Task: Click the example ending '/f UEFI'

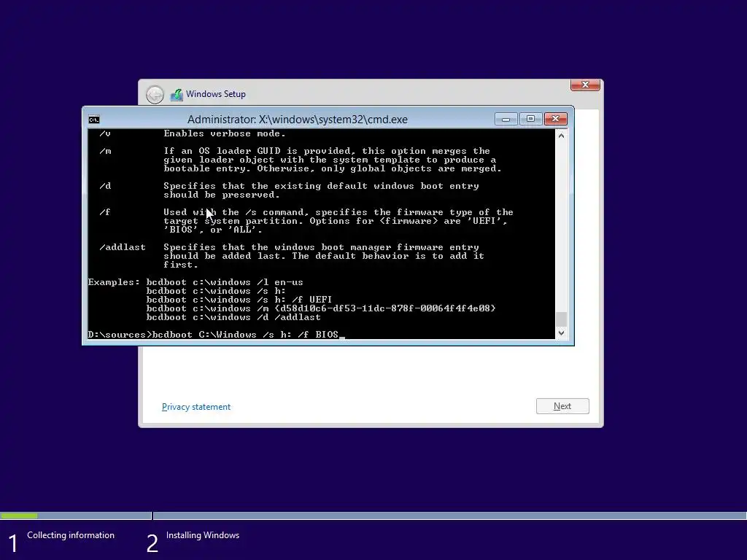Action: pos(239,300)
